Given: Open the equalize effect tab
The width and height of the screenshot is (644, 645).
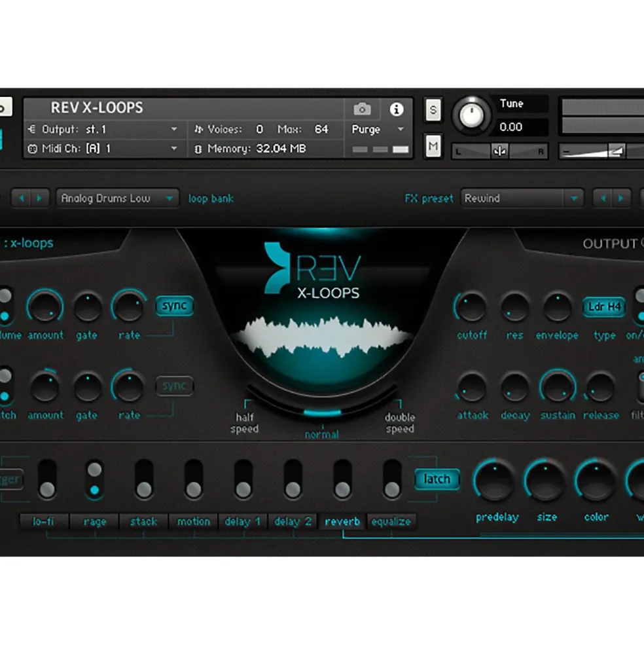Looking at the screenshot, I should tap(391, 522).
